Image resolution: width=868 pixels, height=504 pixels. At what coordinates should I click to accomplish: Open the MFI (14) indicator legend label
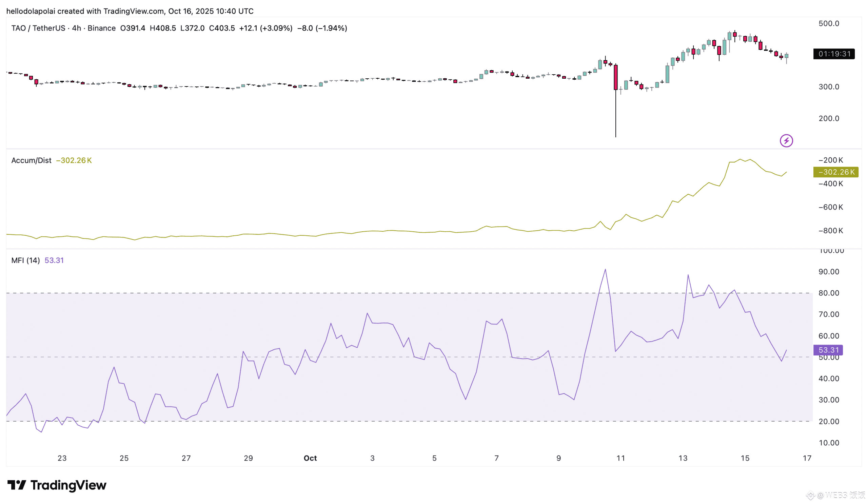25,260
